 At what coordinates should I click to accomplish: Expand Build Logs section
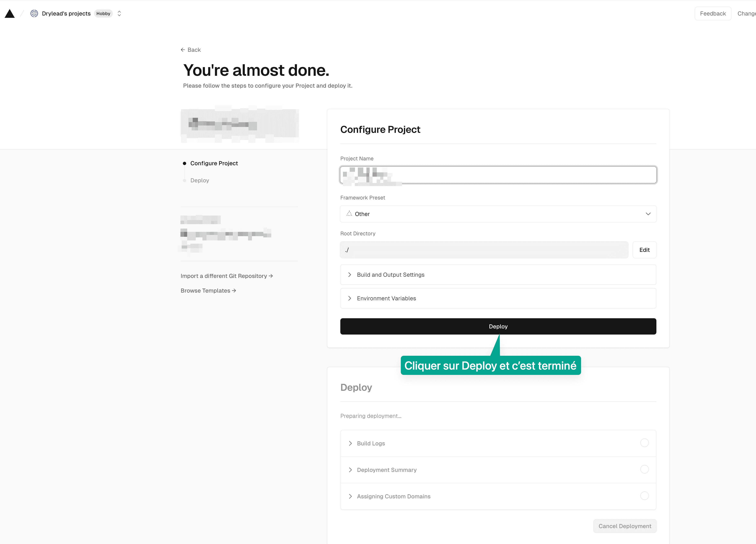(498, 443)
